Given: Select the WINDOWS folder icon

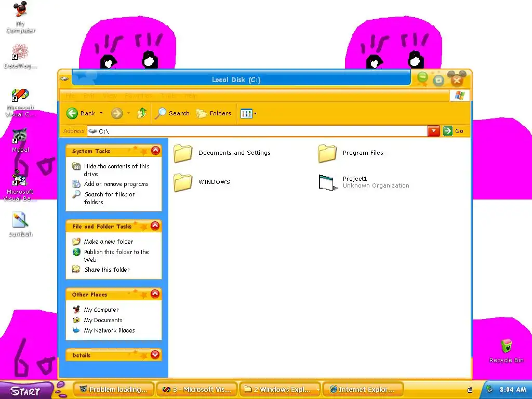Looking at the screenshot, I should tap(183, 182).
